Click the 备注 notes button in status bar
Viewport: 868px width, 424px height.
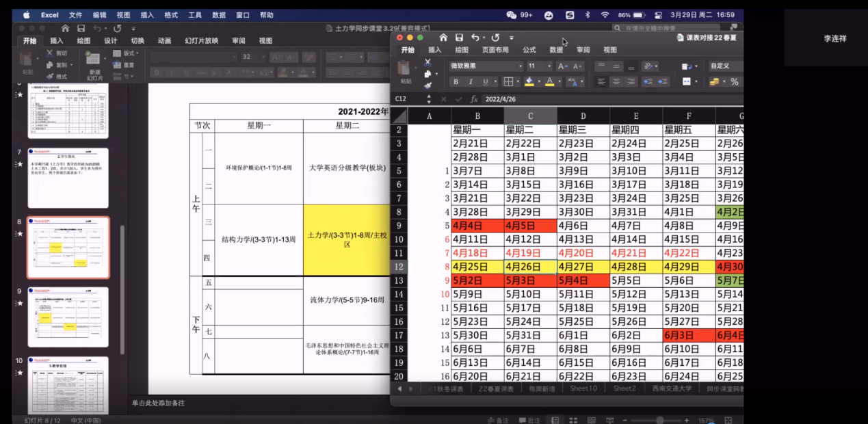(x=499, y=420)
